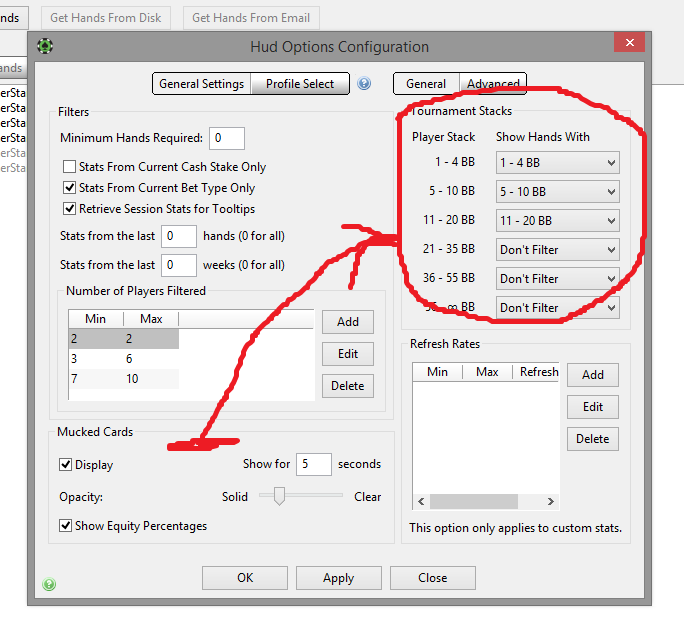Select the 7 to 10 players row
Viewport: 684px width, 635px height.
(124, 379)
